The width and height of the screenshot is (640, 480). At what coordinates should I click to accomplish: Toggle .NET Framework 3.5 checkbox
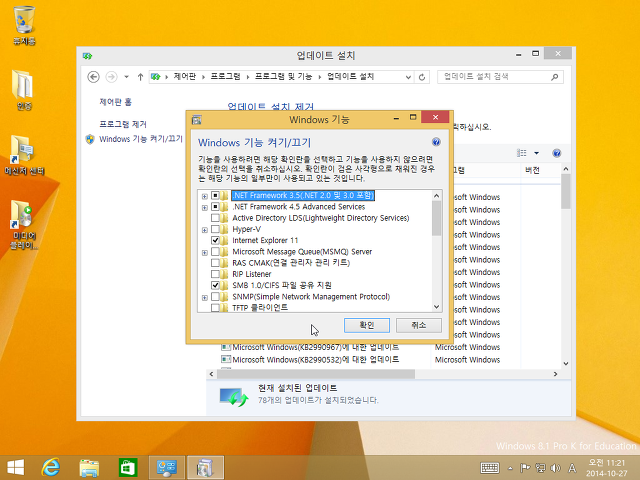215,196
